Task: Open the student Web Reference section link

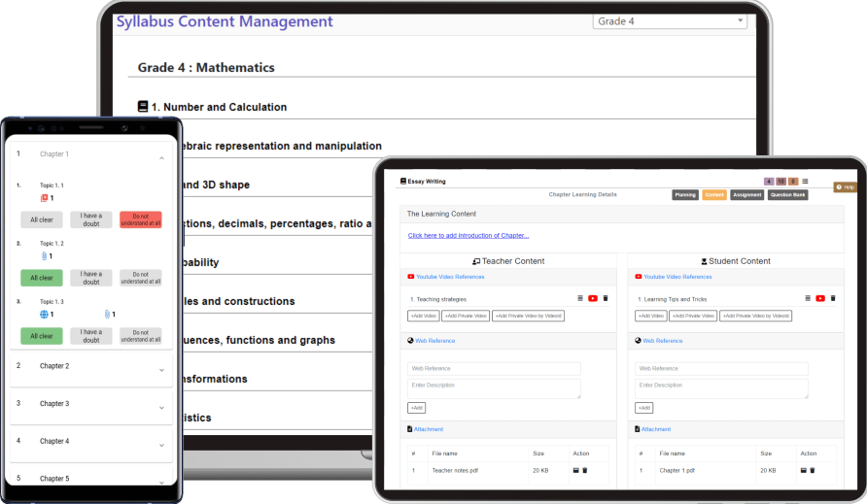Action: [x=663, y=341]
